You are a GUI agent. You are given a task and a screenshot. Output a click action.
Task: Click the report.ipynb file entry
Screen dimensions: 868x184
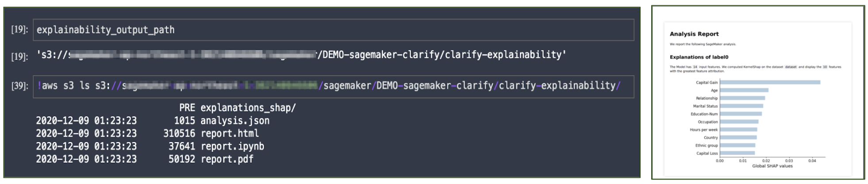232,146
